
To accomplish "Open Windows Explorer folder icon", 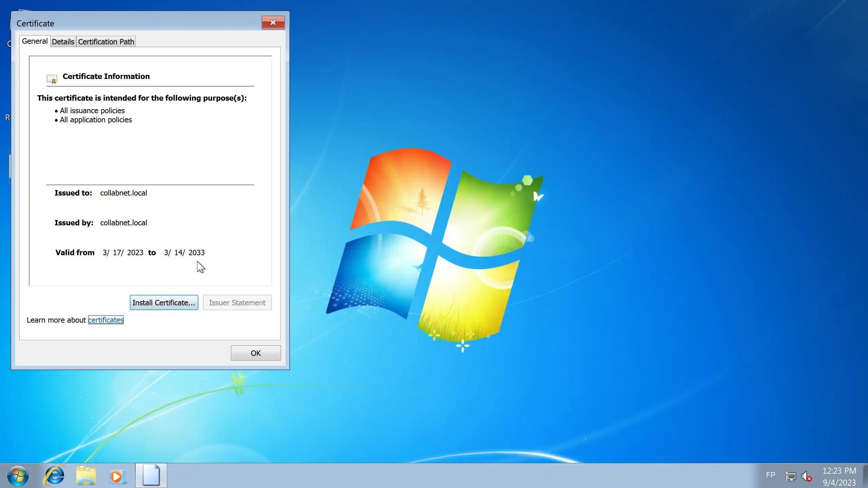I will [86, 476].
